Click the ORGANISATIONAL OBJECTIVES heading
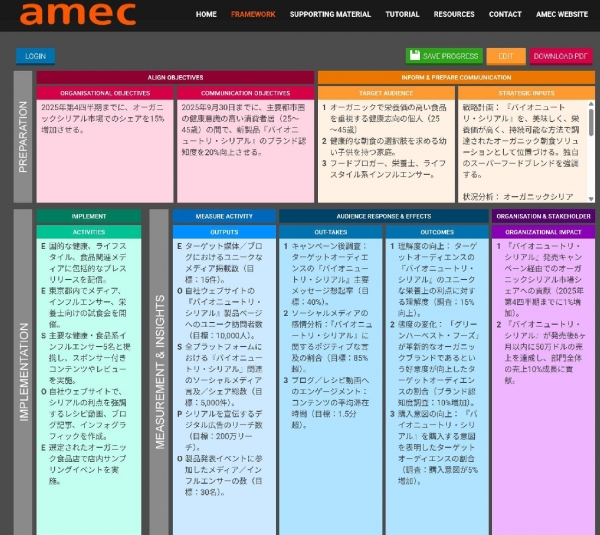This screenshot has height=535, width=600. (105, 93)
